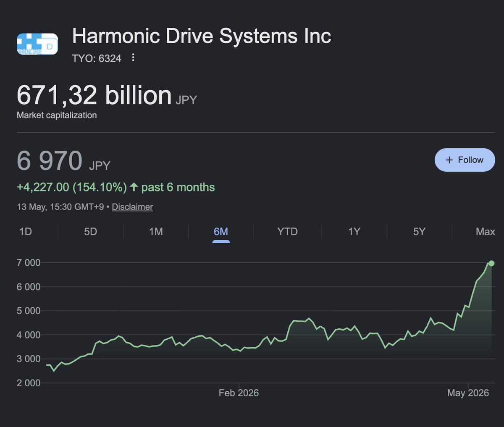This screenshot has width=504, height=427.
Task: Click the 7 000 y-axis label
Action: pos(29,263)
